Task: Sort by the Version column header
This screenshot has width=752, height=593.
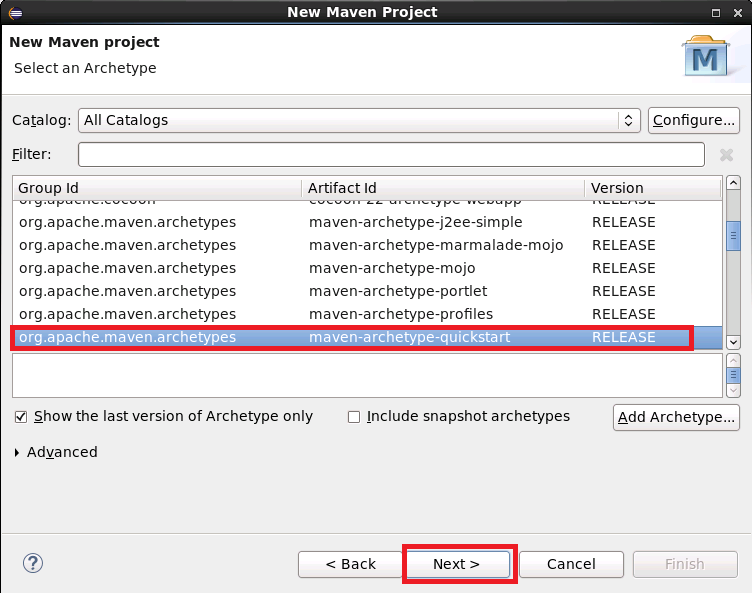Action: tap(653, 188)
